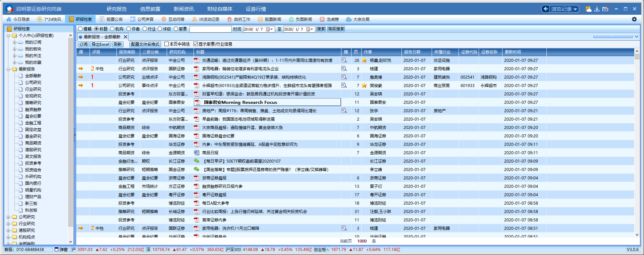Select the 标题 radio button
The height and width of the screenshot is (255, 644).
(x=97, y=29)
